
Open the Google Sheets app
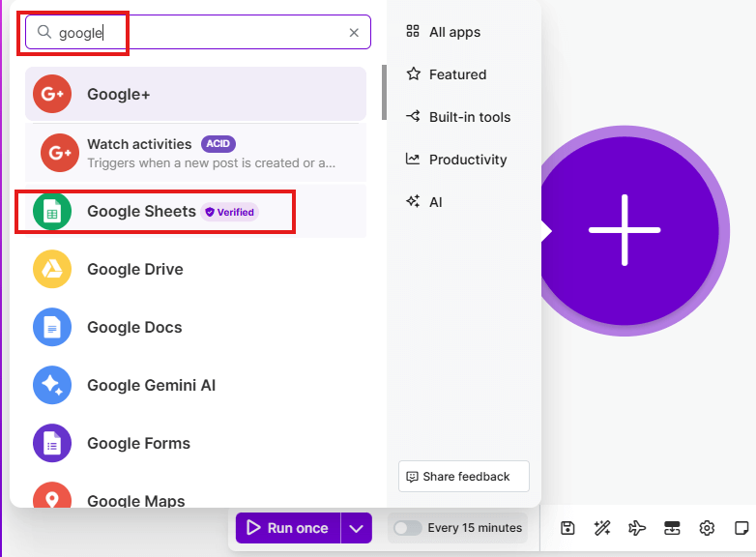tap(195, 211)
